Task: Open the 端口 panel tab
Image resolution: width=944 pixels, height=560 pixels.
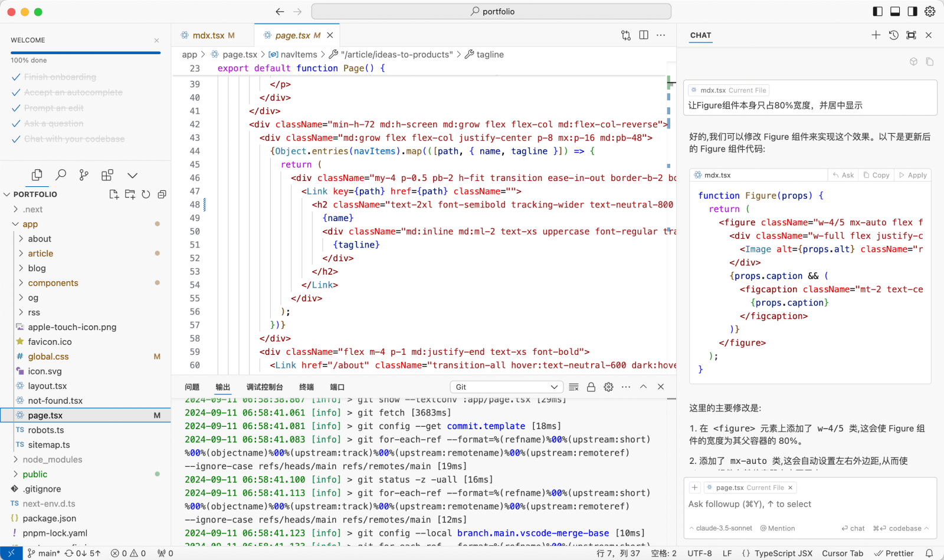Action: coord(337,387)
